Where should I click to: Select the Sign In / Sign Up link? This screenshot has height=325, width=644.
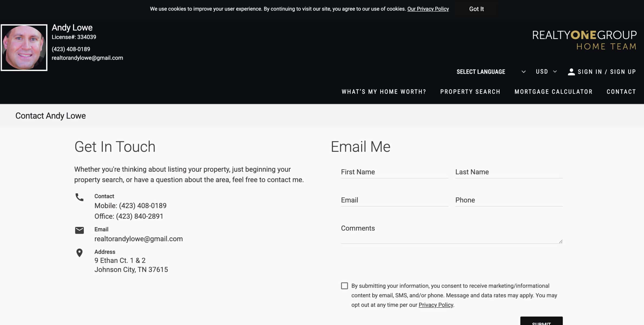coord(607,72)
